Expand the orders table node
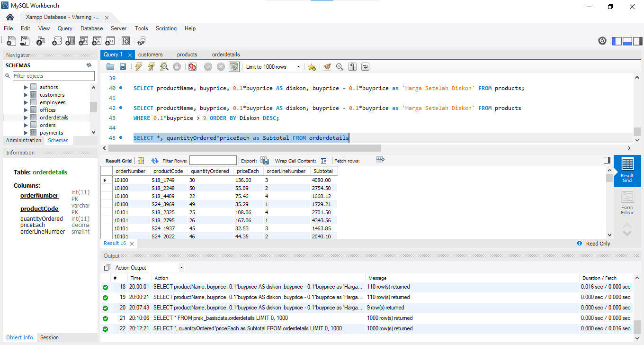Viewport: 644px width, 345px height. [x=26, y=125]
